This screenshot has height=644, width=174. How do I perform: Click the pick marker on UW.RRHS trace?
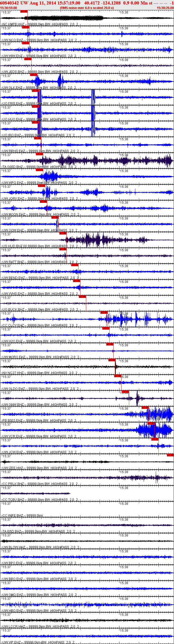click(x=37, y=138)
